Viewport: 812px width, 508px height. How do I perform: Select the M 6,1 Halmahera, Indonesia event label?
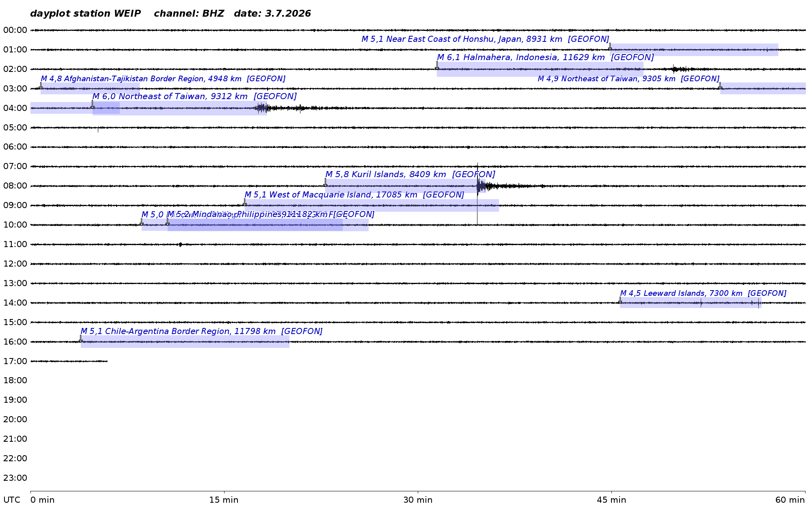click(545, 58)
